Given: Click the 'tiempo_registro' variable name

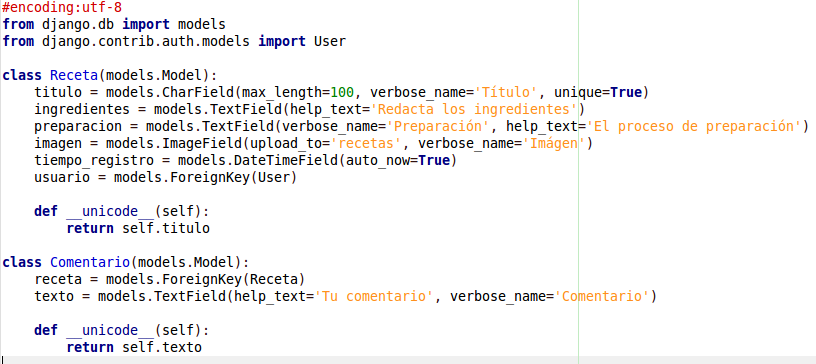Looking at the screenshot, I should point(94,161).
